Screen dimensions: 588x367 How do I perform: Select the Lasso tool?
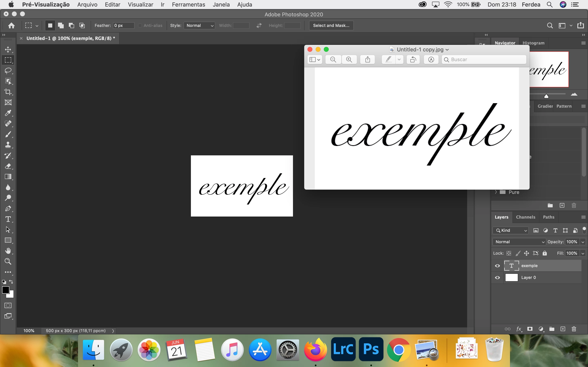coord(8,71)
